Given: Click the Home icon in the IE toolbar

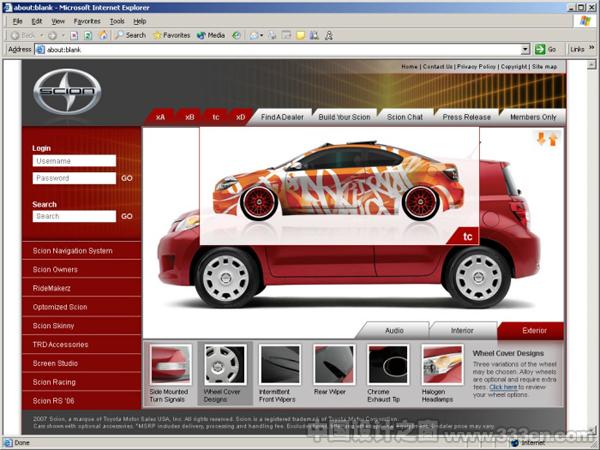Looking at the screenshot, I should pos(103,36).
